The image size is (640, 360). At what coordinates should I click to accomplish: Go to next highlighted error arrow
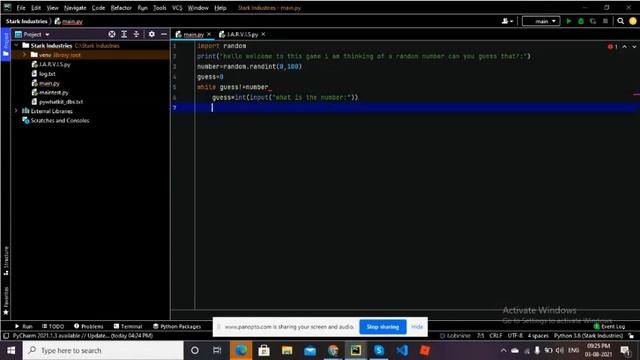click(x=634, y=47)
